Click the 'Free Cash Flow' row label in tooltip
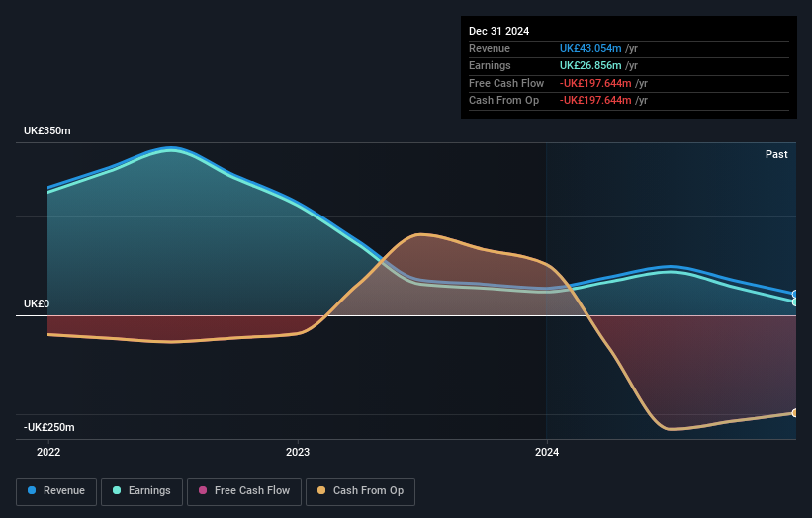 506,83
